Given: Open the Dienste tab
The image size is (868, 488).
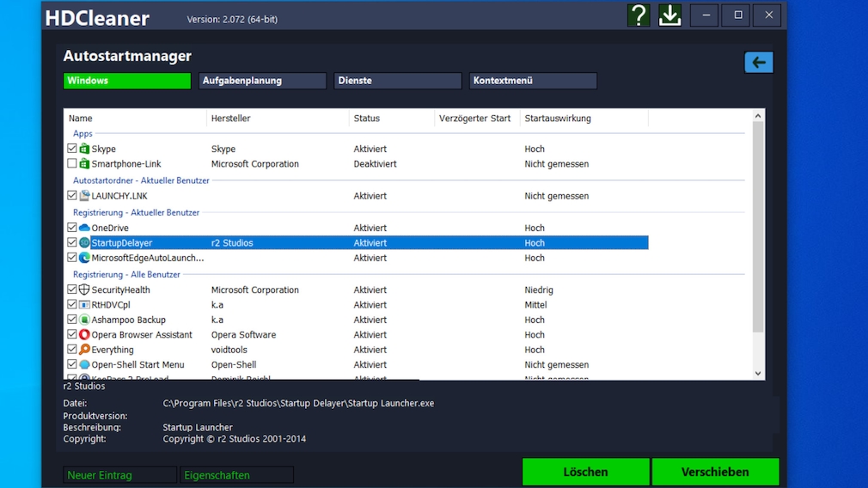Looking at the screenshot, I should tap(397, 81).
